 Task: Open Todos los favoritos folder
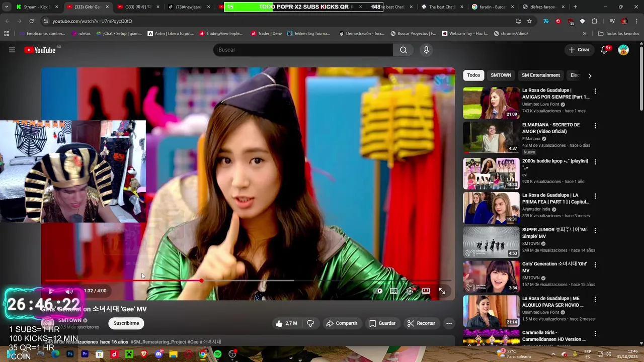tap(618, 33)
